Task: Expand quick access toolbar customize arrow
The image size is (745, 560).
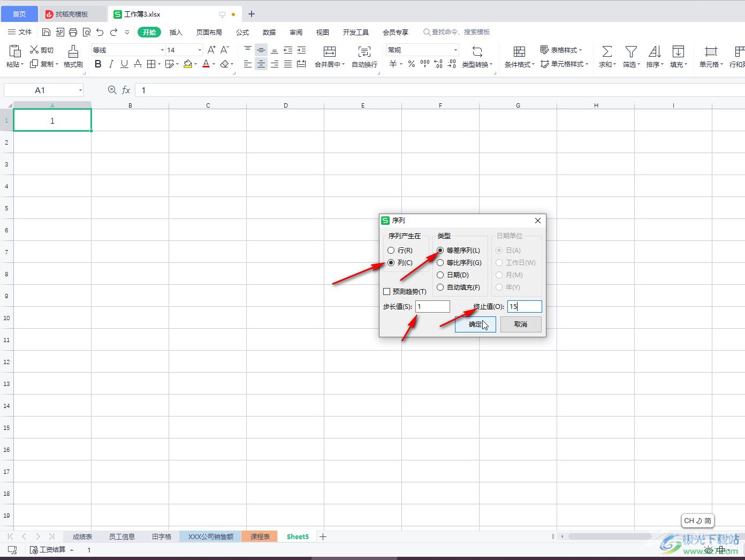Action: click(127, 32)
